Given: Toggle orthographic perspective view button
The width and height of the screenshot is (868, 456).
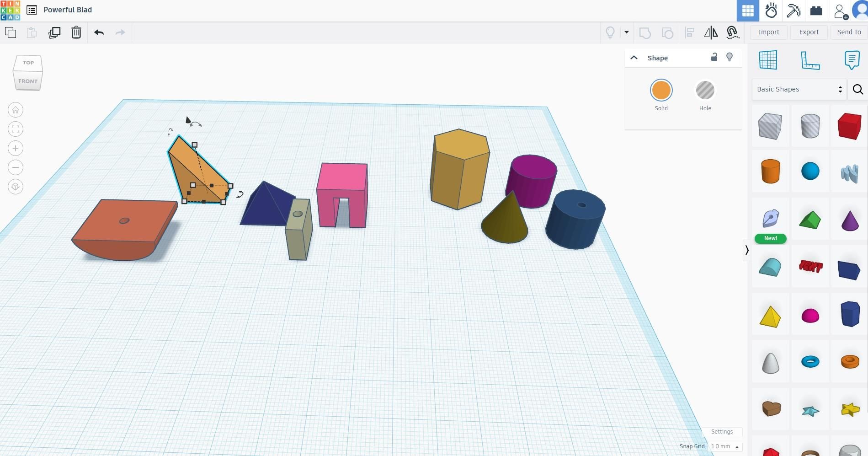Looking at the screenshot, I should pos(16,187).
